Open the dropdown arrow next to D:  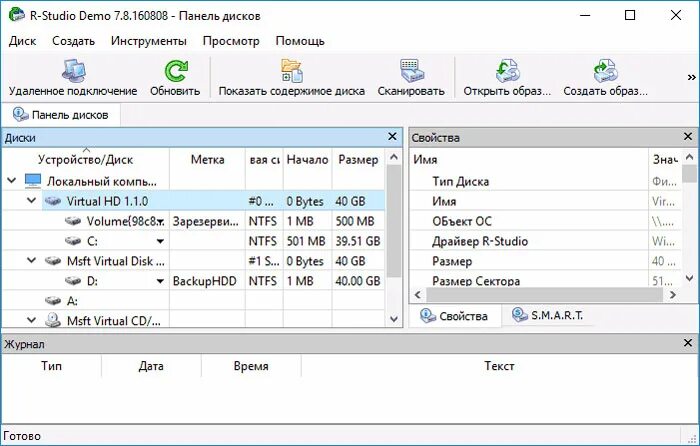160,281
